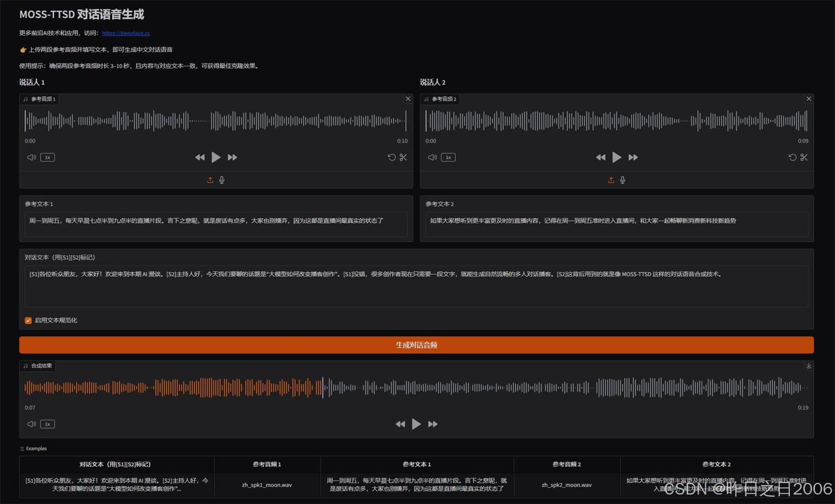Rewind the synthesized result audio
Screen dimensions: 835x504
pyautogui.click(x=400, y=424)
